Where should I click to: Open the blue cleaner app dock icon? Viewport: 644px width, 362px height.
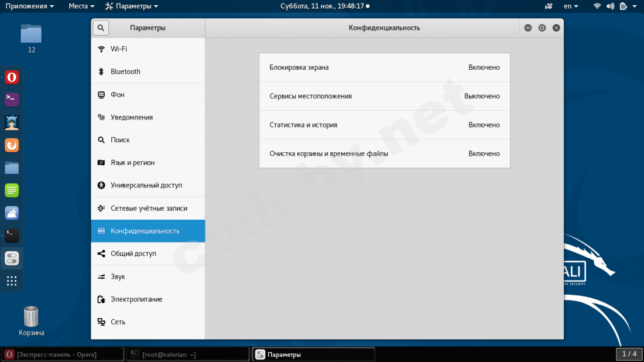pos(12,213)
